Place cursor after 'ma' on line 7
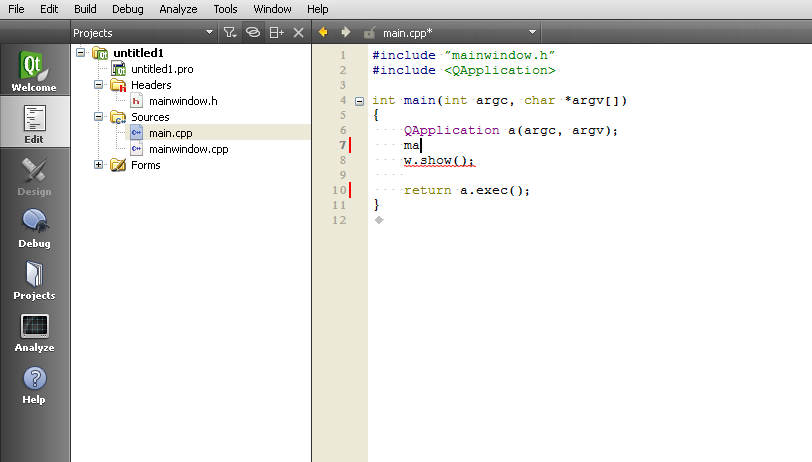The image size is (812, 462). click(x=421, y=146)
